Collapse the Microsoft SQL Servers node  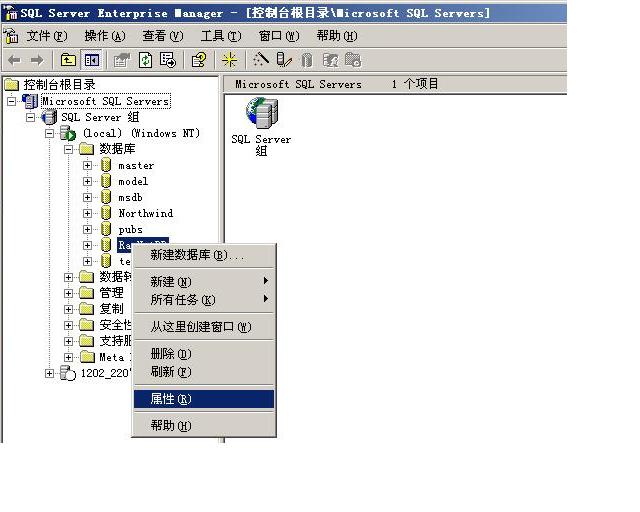(12, 101)
